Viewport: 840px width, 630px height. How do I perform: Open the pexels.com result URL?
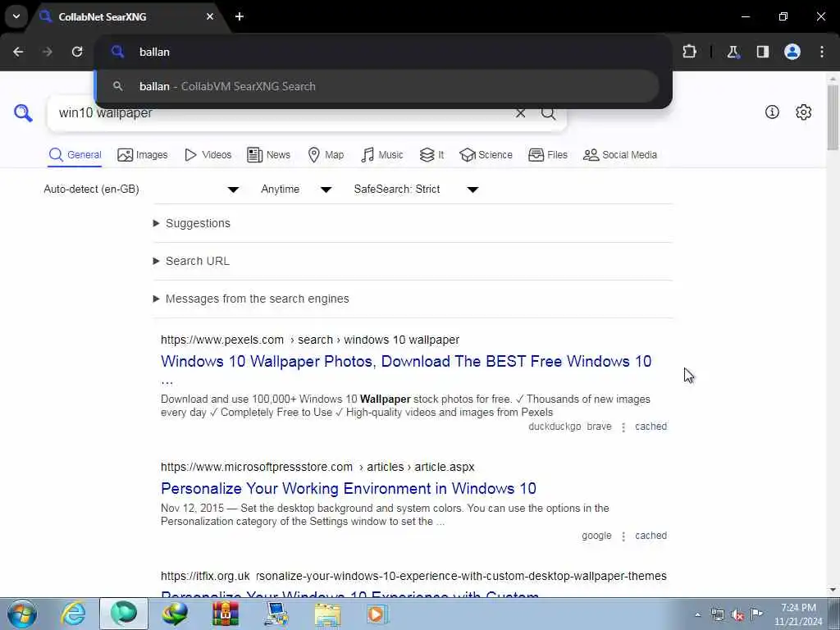(x=310, y=340)
